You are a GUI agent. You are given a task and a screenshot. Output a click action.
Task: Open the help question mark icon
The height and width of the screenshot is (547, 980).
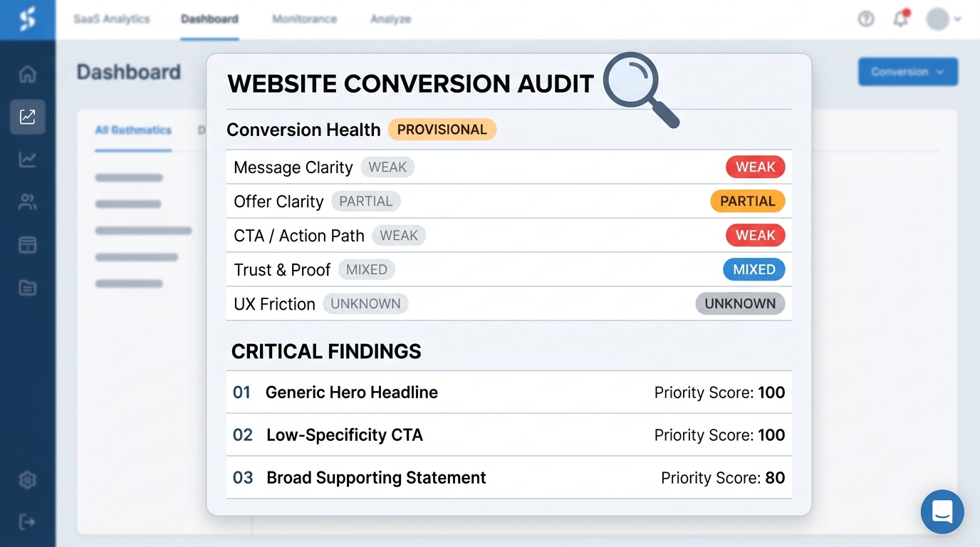[x=866, y=19]
